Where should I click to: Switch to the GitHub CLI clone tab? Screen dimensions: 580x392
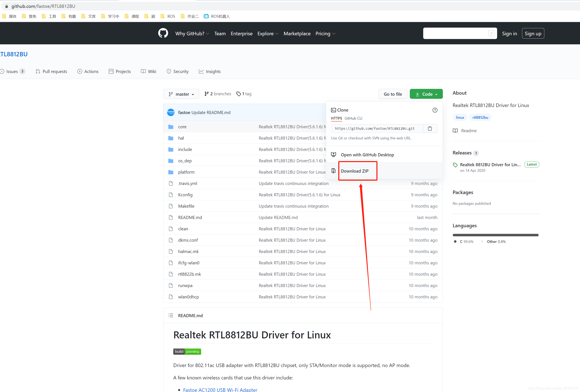click(x=353, y=118)
